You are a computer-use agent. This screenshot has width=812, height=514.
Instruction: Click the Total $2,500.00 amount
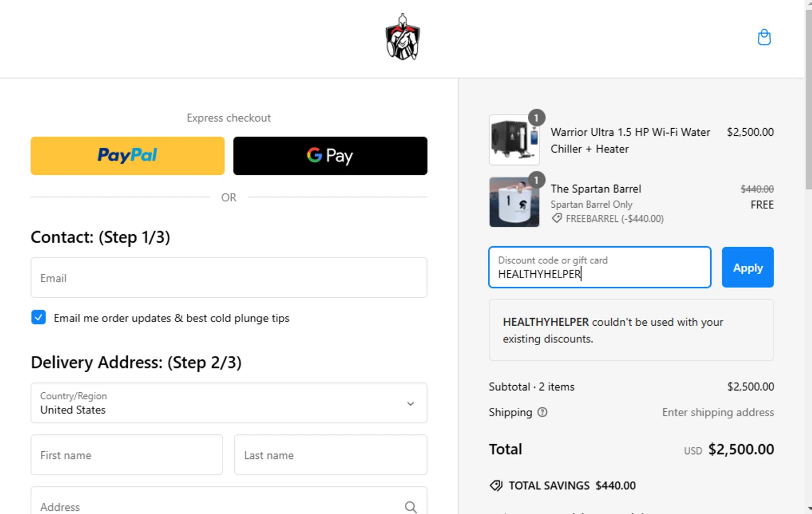pyautogui.click(x=741, y=449)
